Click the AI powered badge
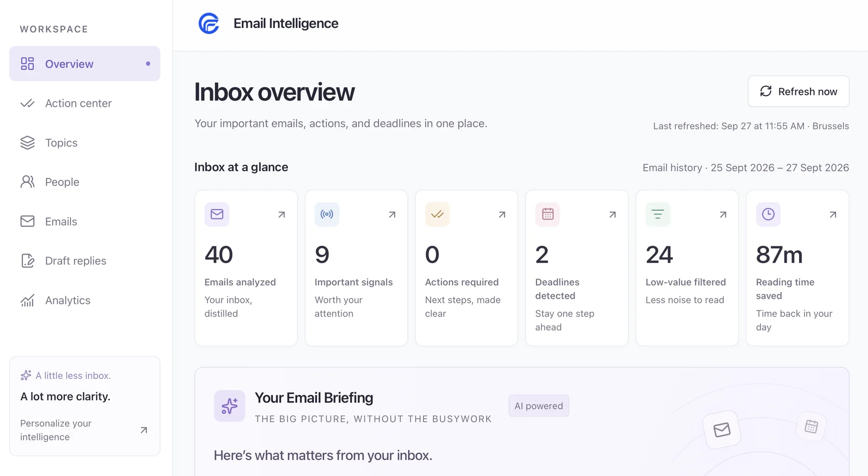This screenshot has width=868, height=476. click(x=539, y=406)
